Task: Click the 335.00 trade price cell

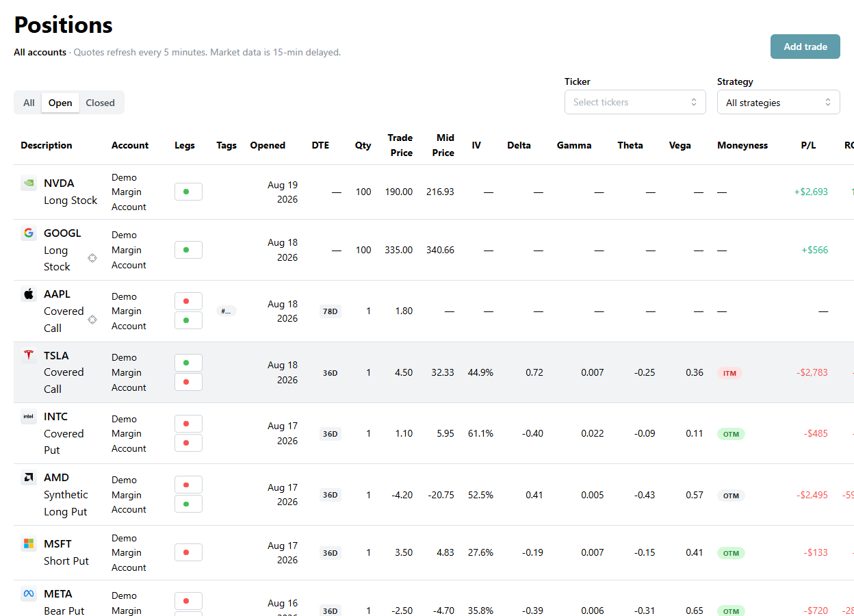Action: coord(398,250)
